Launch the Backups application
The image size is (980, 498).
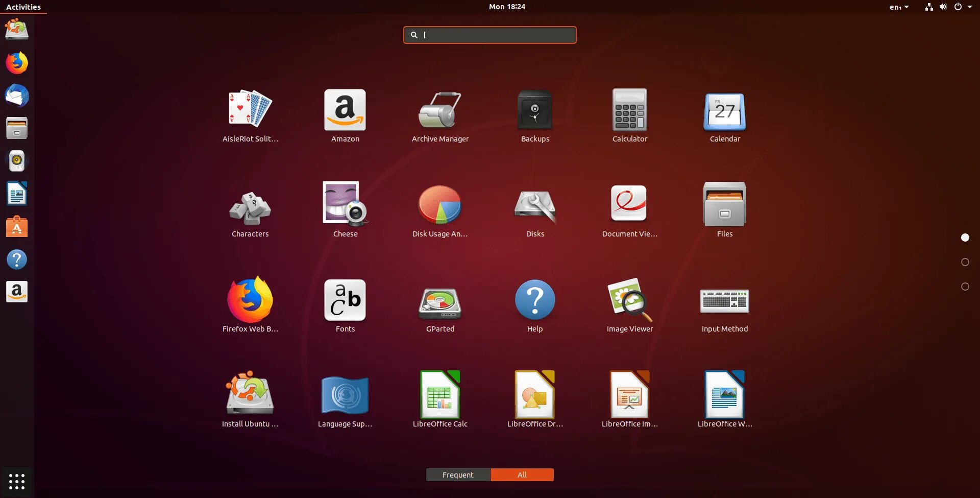(x=535, y=116)
